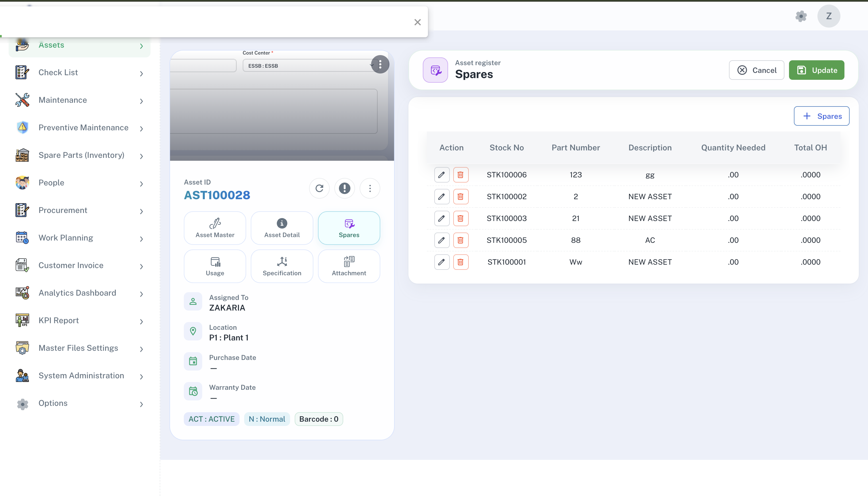This screenshot has width=868, height=496.
Task: Delete the STK100002 spare row
Action: point(460,197)
